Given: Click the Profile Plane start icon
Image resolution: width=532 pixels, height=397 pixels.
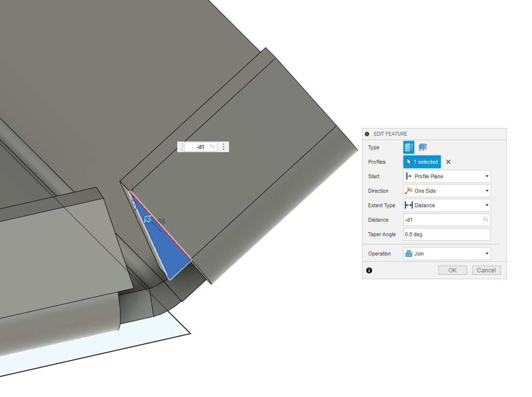Looking at the screenshot, I should click(409, 176).
